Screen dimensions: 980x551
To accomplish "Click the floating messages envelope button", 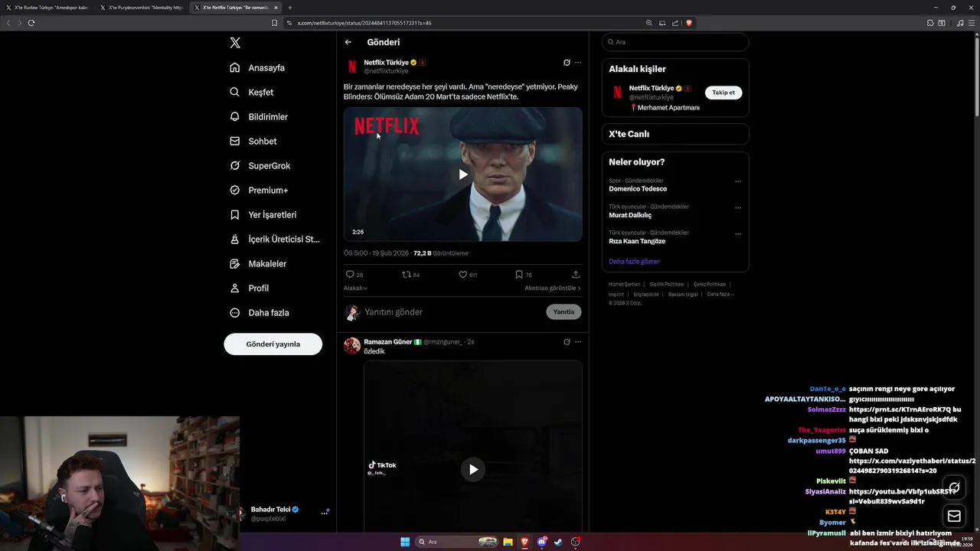I will pos(954,516).
